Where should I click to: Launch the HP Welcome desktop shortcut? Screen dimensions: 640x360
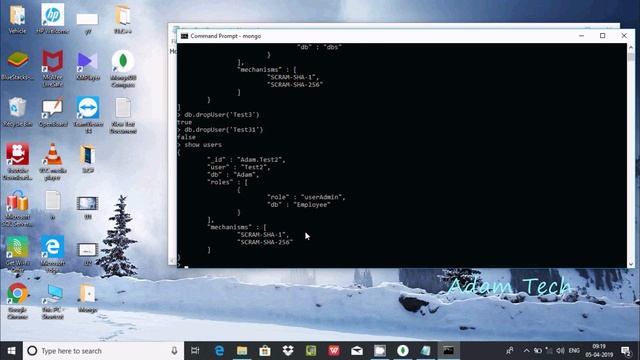click(53, 19)
